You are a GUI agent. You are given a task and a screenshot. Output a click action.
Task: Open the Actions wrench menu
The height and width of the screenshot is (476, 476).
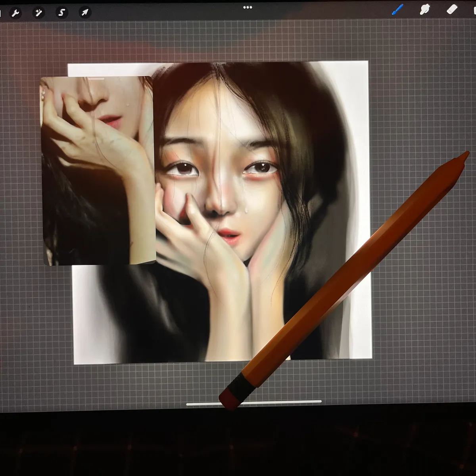(x=16, y=13)
